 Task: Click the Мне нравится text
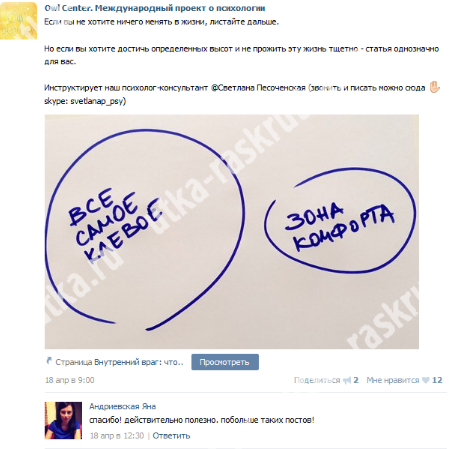tap(393, 380)
